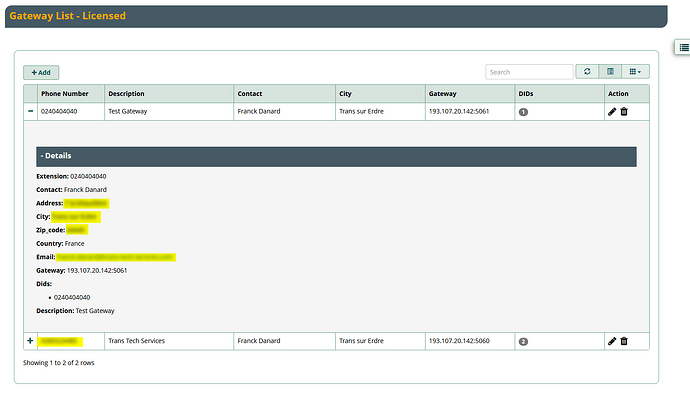Click the DIDs badge showing 1

tap(523, 112)
